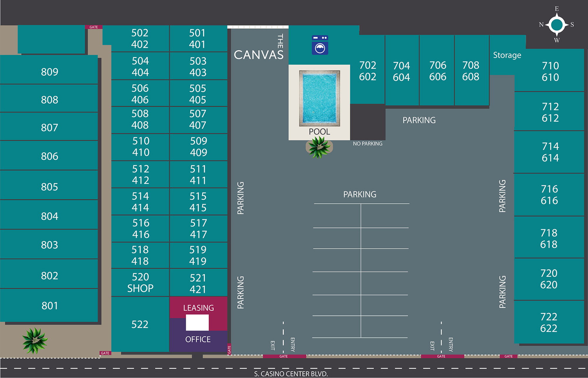Select unit block 704 / 604

point(402,70)
